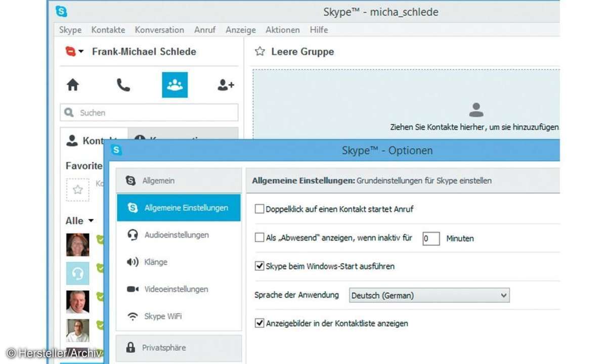Screen dimensions: 607x364
Task: Click the person icon in empty group area
Action: coord(476,110)
